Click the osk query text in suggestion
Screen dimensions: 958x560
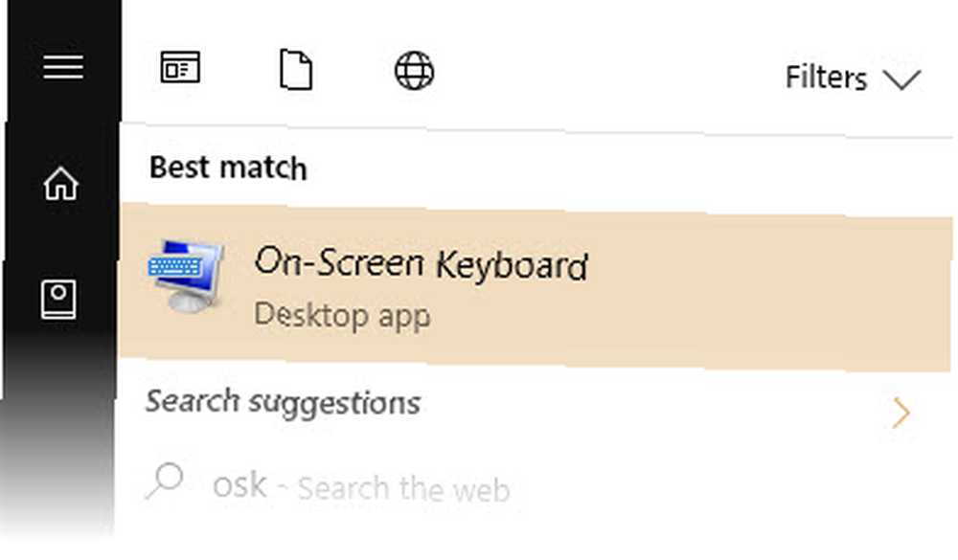[239, 486]
